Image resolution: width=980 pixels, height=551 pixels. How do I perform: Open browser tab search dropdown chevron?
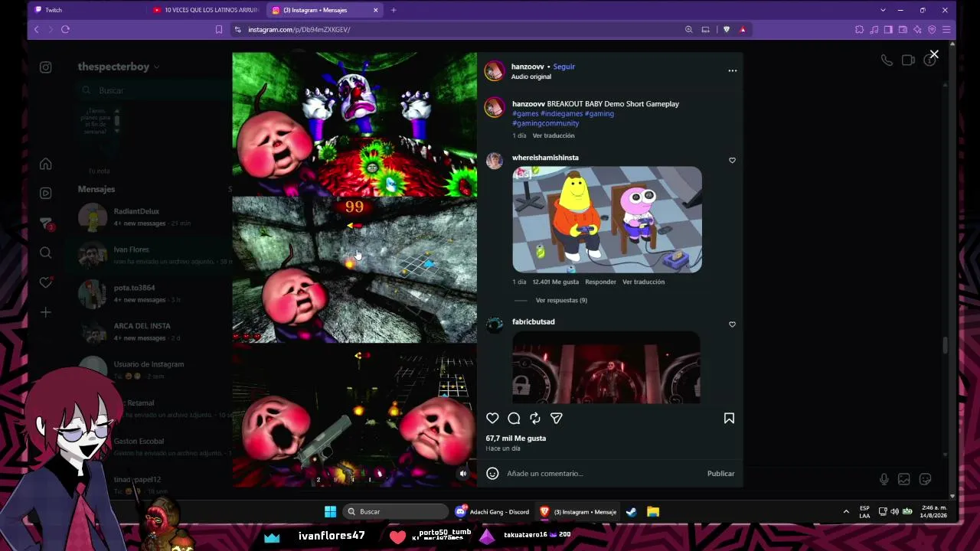883,10
